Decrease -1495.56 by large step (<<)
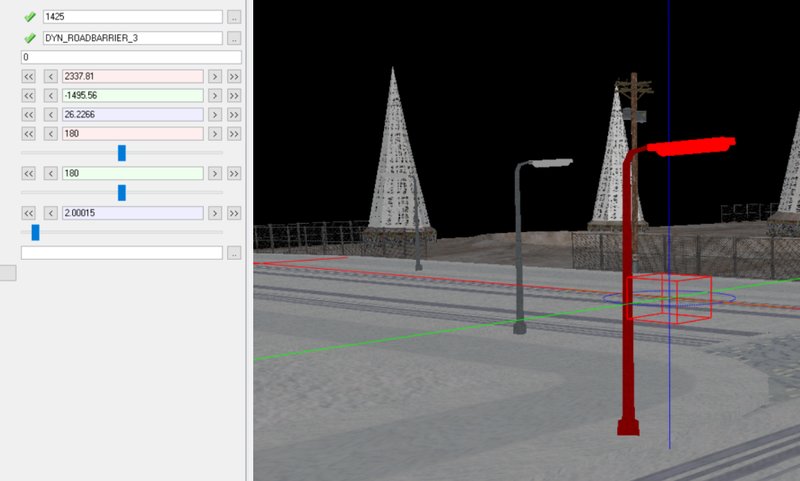Screen dimensions: 800x481 pos(29,95)
